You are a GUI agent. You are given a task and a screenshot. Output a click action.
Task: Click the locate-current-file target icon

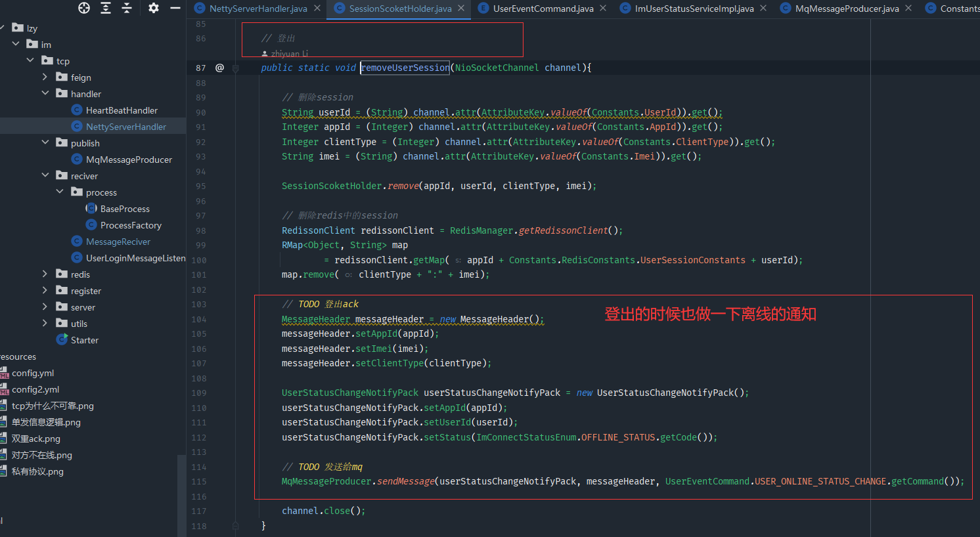[x=84, y=8]
